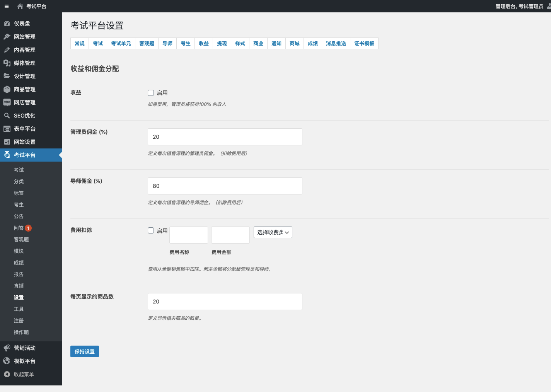The height and width of the screenshot is (392, 551).
Task: Click the user avatar icon at top right
Action: coord(549,6)
